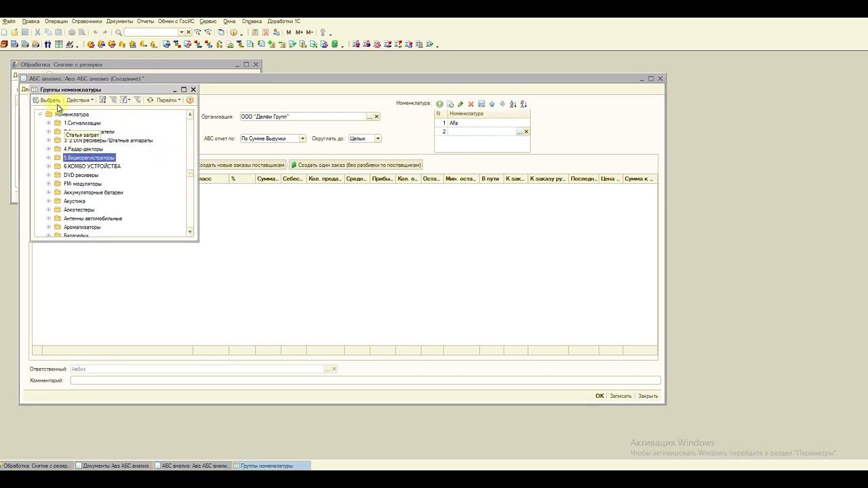Open the Доработки 1С menu
Viewport: 868px width, 488px height.
283,21
